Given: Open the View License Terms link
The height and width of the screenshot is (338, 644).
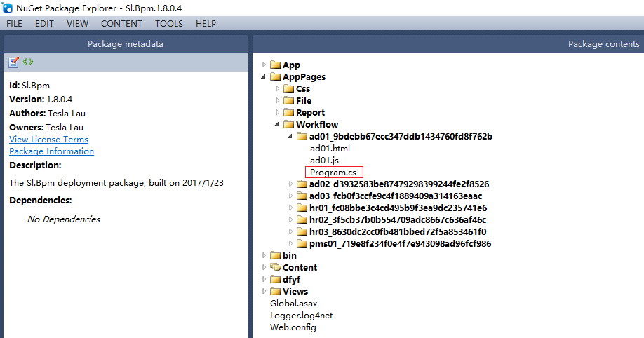Looking at the screenshot, I should (48, 140).
